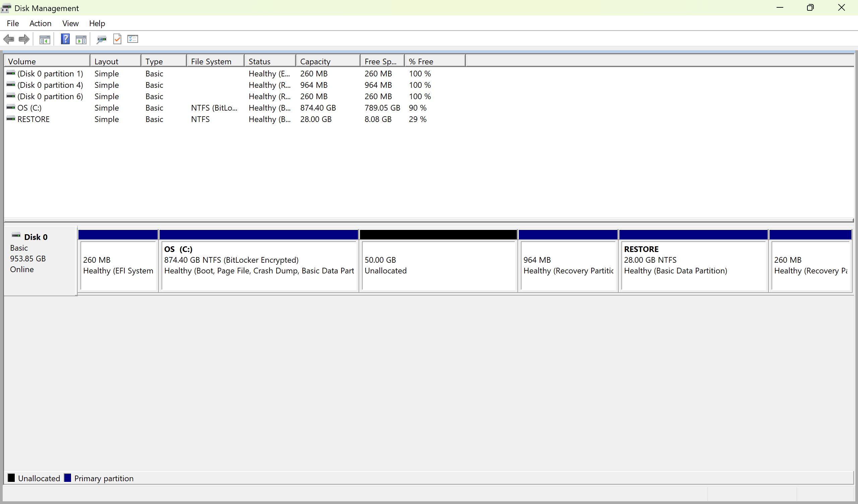Restore down the Disk Management window
Viewport: 858px width, 504px height.
pyautogui.click(x=810, y=7)
